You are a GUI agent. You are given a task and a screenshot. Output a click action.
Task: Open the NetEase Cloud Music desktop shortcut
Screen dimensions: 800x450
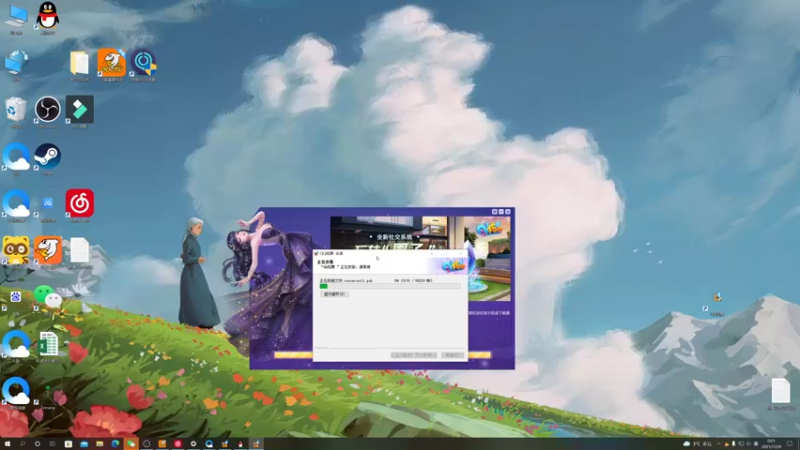79,204
